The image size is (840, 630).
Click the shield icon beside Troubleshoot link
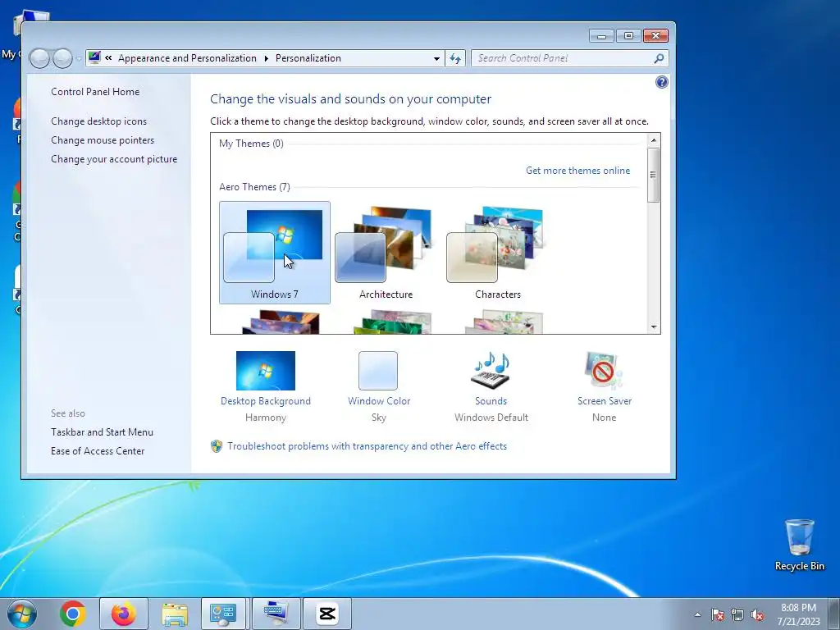click(217, 446)
